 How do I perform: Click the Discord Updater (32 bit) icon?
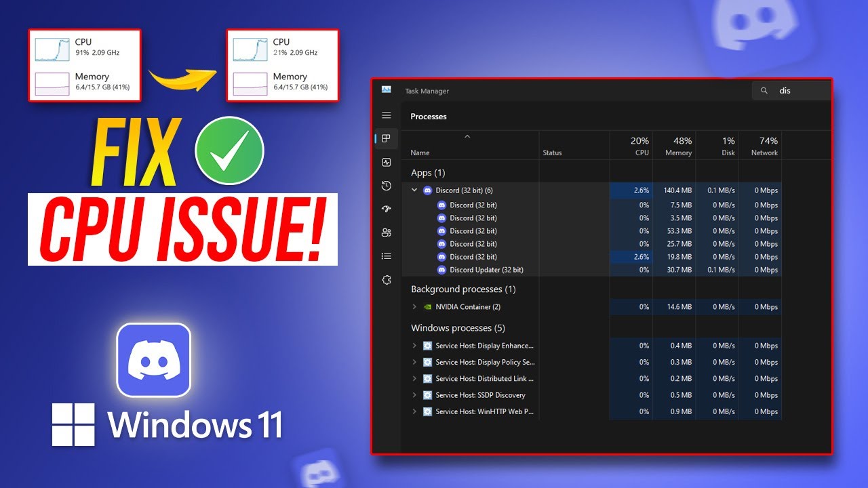(441, 270)
